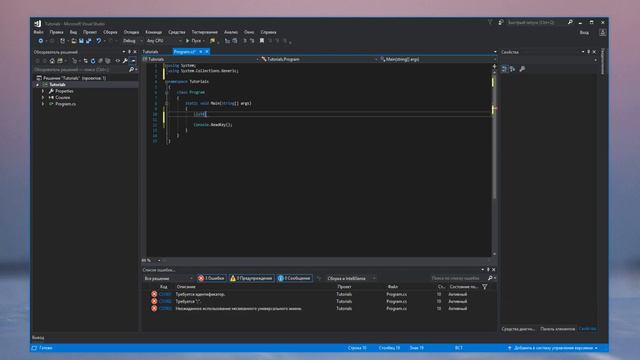Viewport: 640px width, 360px height.
Task: Open the Any CPU platform dropdown
Action: (163, 41)
